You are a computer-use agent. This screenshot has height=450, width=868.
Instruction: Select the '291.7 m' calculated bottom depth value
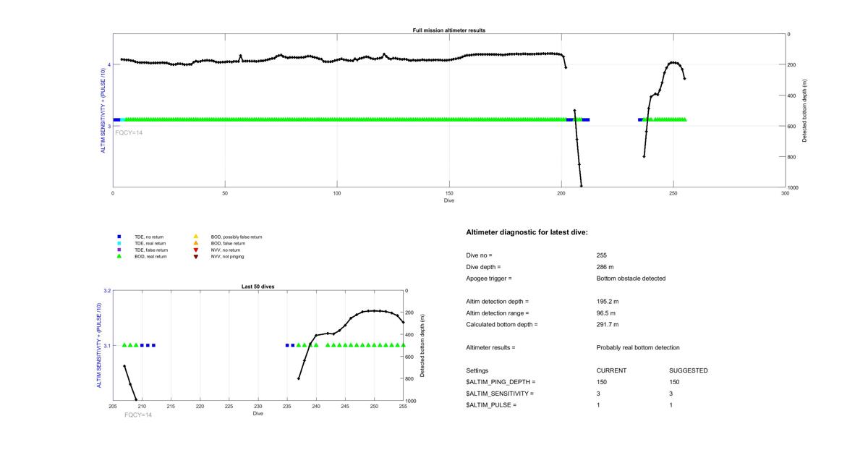(x=608, y=324)
